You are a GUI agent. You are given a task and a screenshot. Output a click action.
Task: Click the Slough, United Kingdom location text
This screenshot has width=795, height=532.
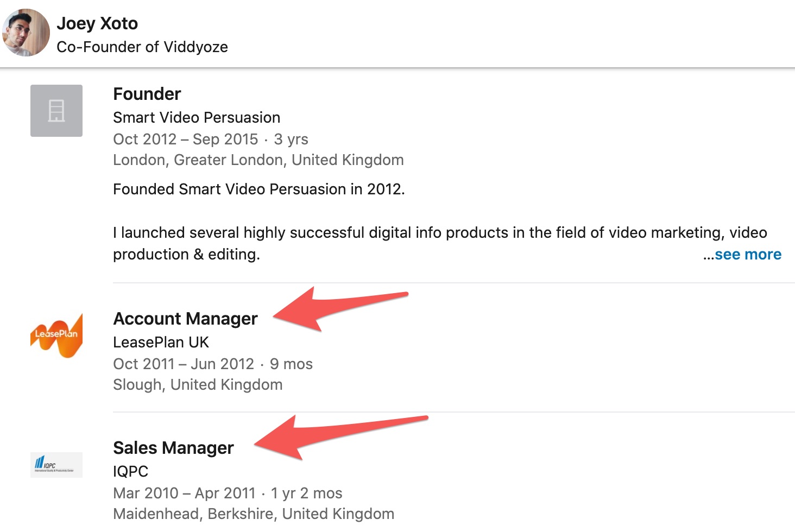[198, 385]
